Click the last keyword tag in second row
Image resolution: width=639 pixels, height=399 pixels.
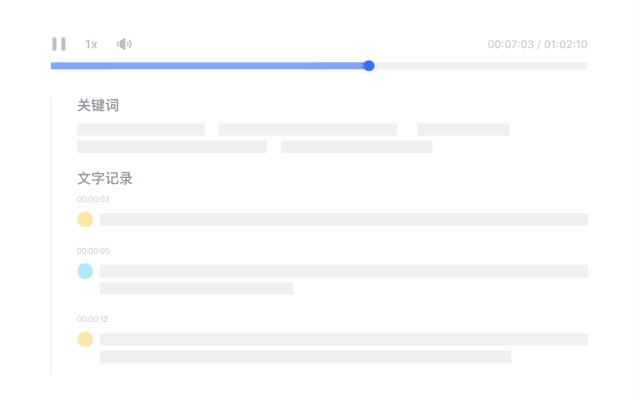[357, 147]
